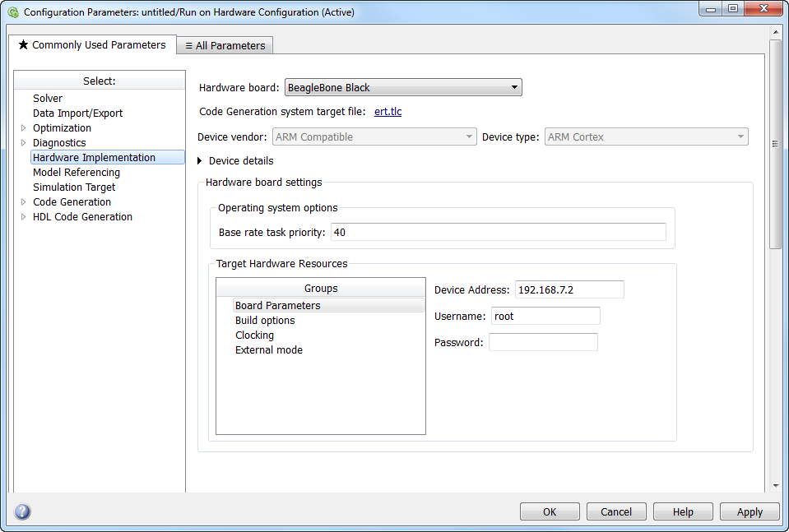Select Build options in Groups list
Image resolution: width=789 pixels, height=532 pixels.
pyautogui.click(x=265, y=321)
